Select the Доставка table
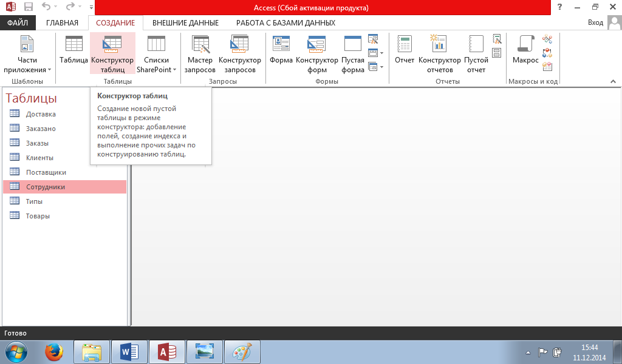 (x=64, y=114)
